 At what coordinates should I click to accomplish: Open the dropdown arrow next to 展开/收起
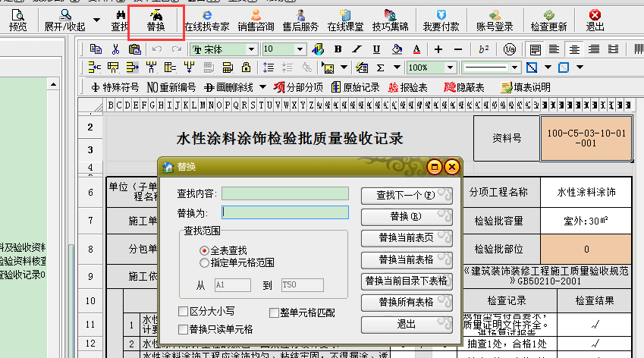coord(96,20)
